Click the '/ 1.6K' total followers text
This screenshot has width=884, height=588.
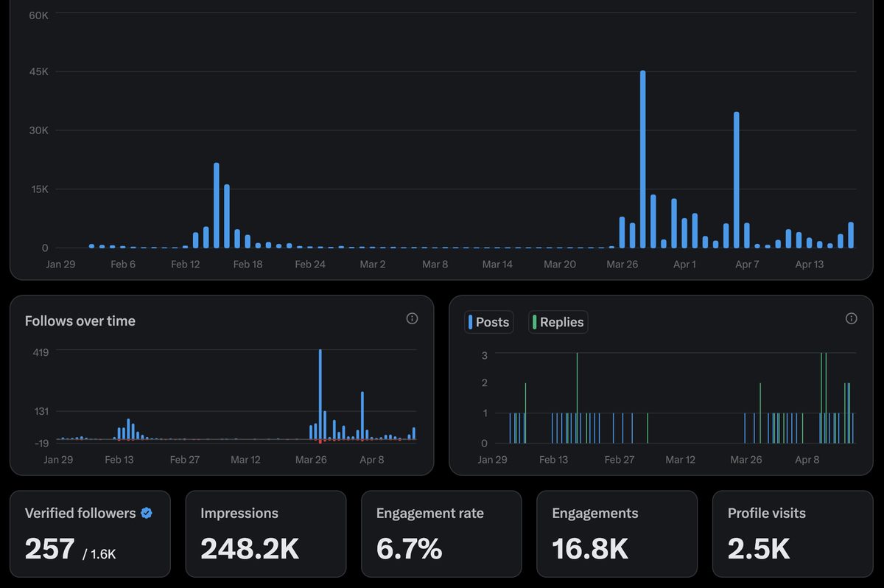99,553
